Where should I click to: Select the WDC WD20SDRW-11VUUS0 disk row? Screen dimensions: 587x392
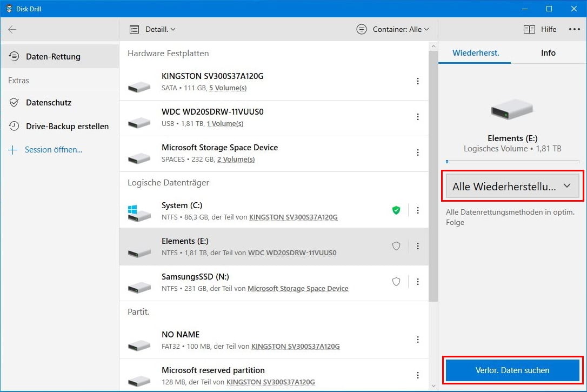point(274,118)
